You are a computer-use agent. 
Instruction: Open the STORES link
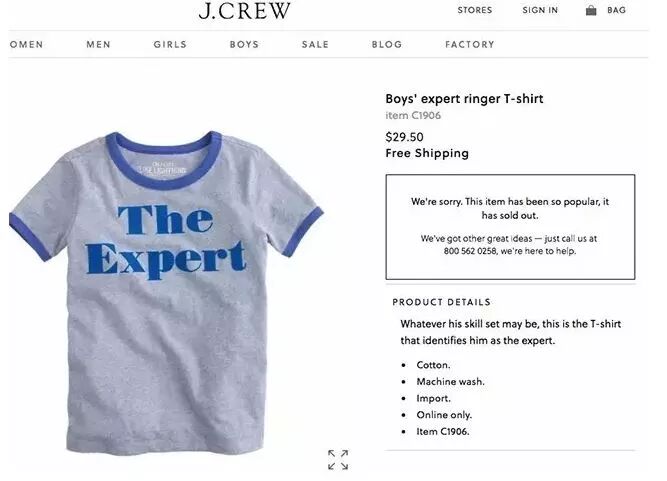pos(475,10)
